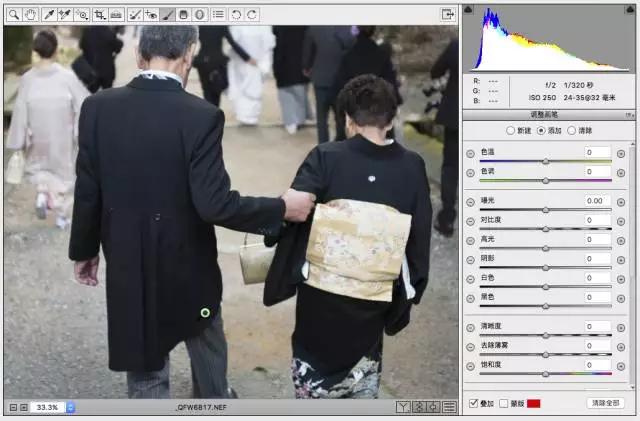Image resolution: width=640 pixels, height=421 pixels.
Task: Click the 对比度 value field
Action: click(x=598, y=220)
